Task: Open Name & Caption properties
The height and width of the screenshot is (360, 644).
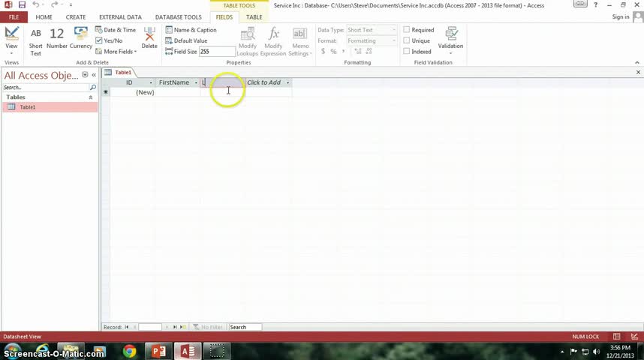Action: [x=191, y=30]
